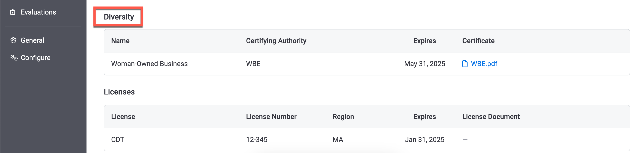This screenshot has width=644, height=153.
Task: Click the License Document column header
Action: [491, 117]
